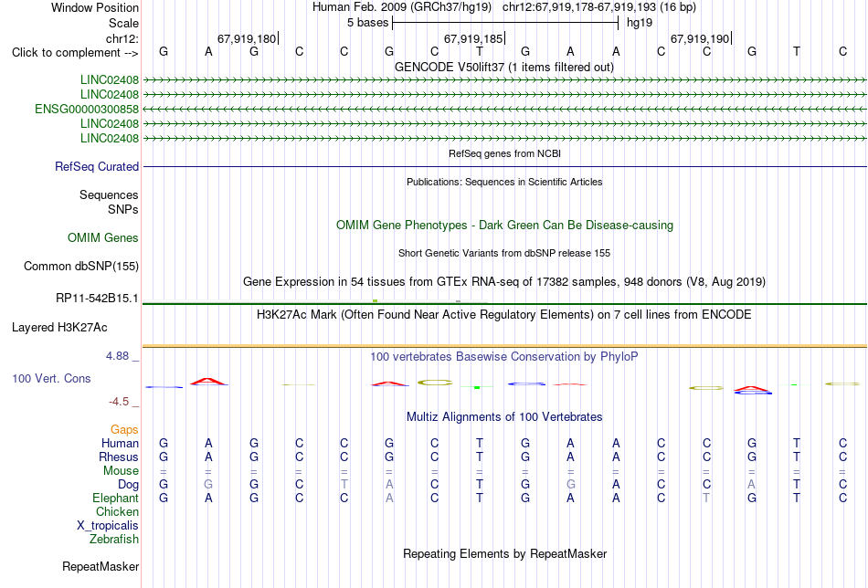
Task: Click the 'RefSeq Curated' label
Action: click(97, 166)
